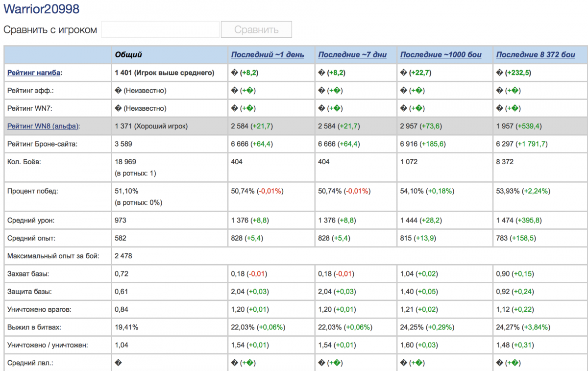
Task: Select the "Уничтожено врагов" row label
Action: click(38, 309)
